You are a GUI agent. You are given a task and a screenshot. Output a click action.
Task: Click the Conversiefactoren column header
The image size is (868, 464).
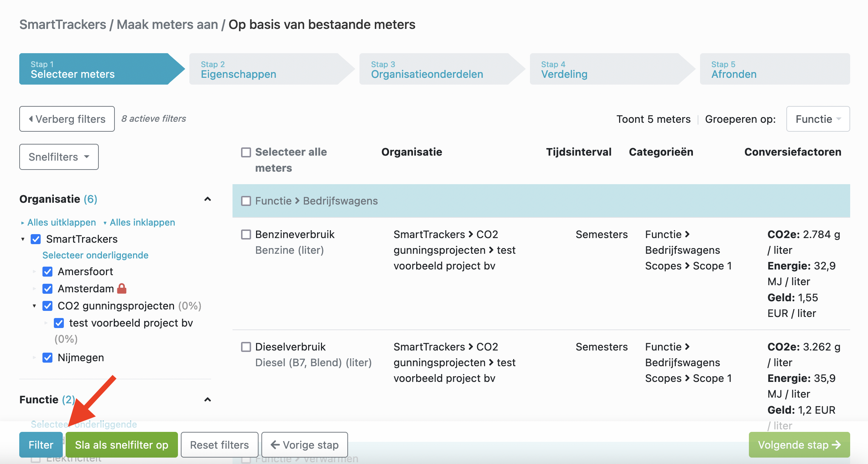(x=793, y=152)
